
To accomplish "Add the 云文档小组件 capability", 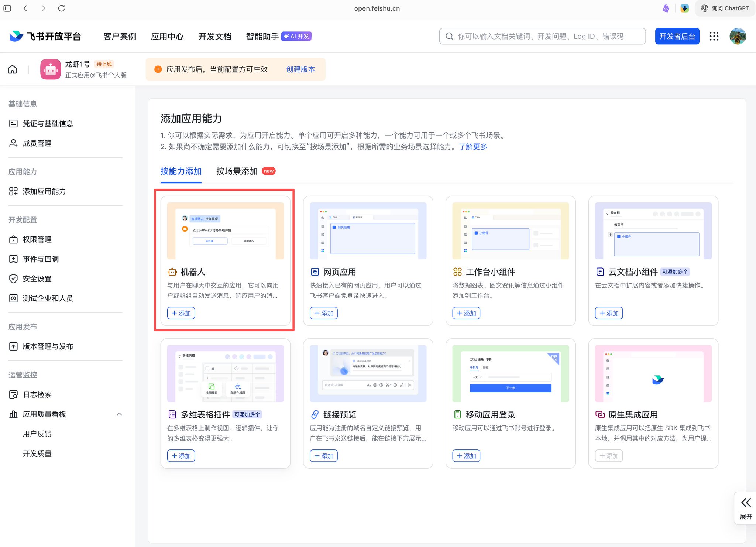I will tap(609, 313).
